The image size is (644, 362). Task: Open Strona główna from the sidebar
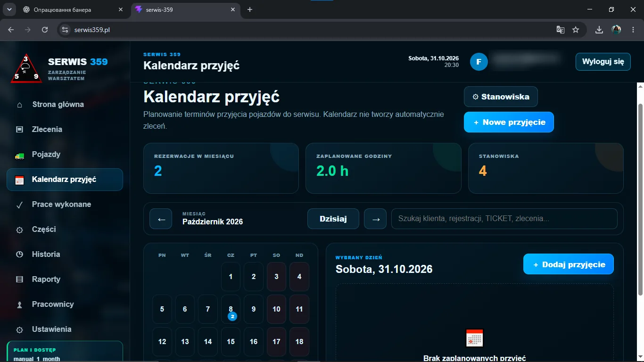click(x=65, y=105)
